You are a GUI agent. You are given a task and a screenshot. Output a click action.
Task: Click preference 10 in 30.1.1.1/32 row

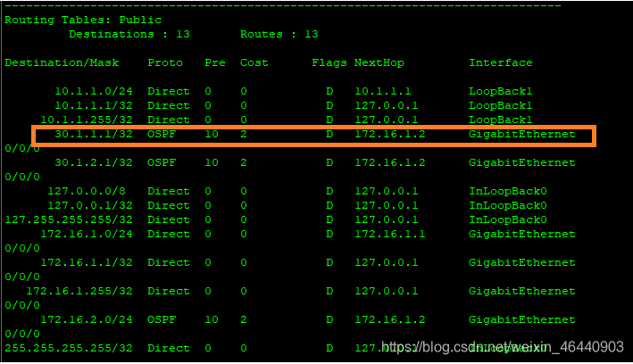click(212, 135)
